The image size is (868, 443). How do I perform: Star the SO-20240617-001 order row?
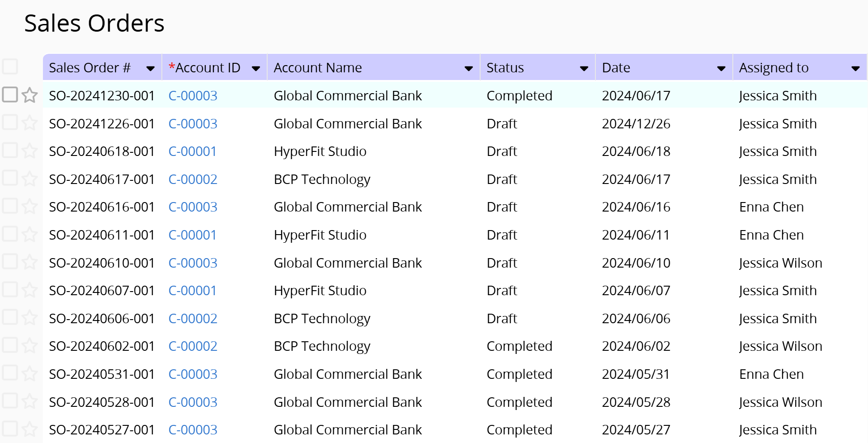(30, 179)
